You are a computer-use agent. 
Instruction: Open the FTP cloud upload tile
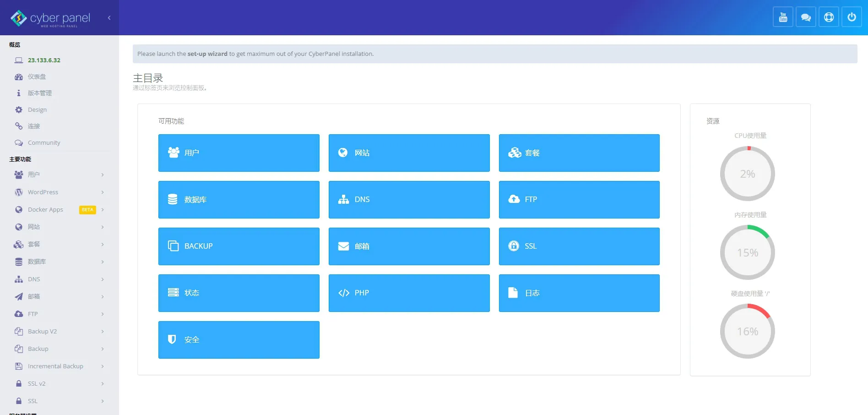point(579,200)
